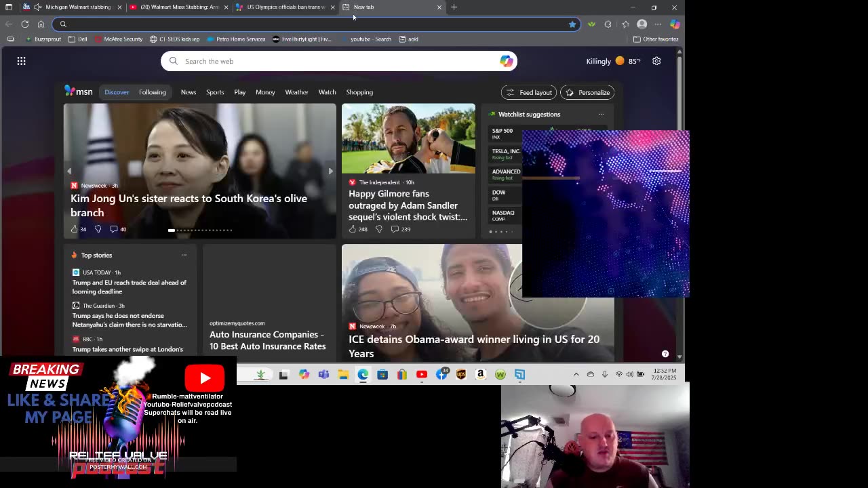This screenshot has height=488, width=868.
Task: Expand the Other favorites folder
Action: (656, 39)
